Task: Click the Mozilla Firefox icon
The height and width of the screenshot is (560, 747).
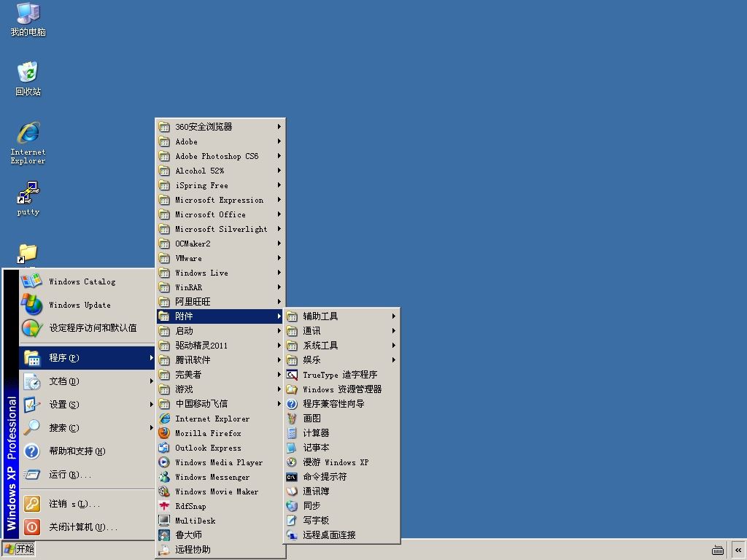Action: 164,433
